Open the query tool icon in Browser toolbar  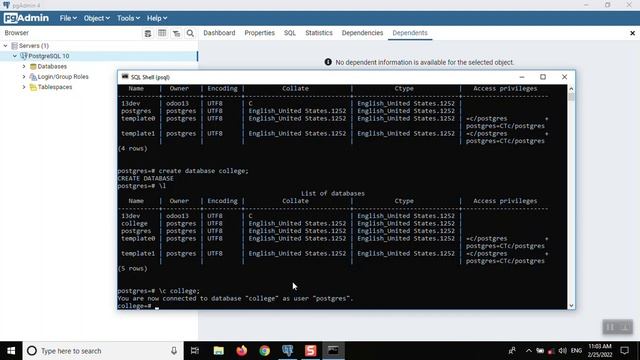click(148, 33)
